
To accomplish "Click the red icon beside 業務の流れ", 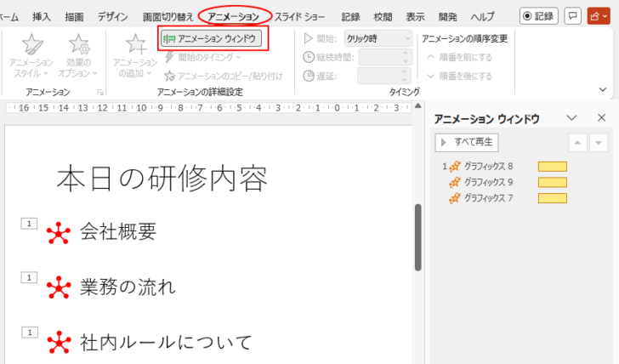I will click(x=58, y=287).
